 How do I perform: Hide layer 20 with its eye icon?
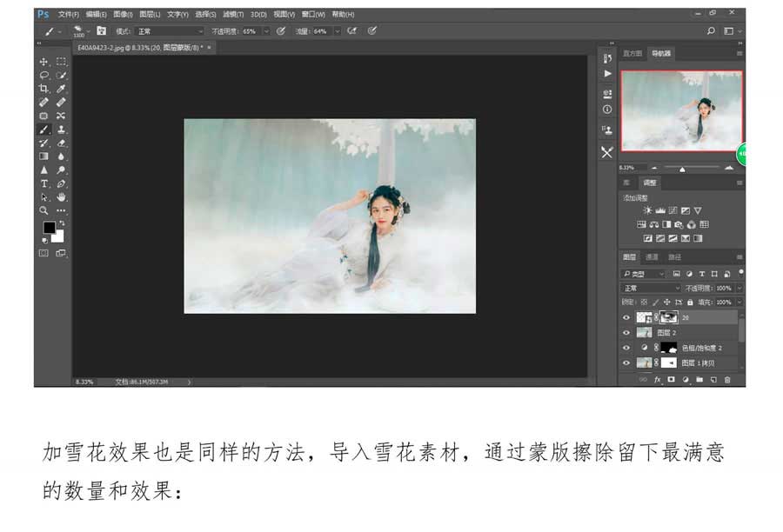[x=626, y=318]
